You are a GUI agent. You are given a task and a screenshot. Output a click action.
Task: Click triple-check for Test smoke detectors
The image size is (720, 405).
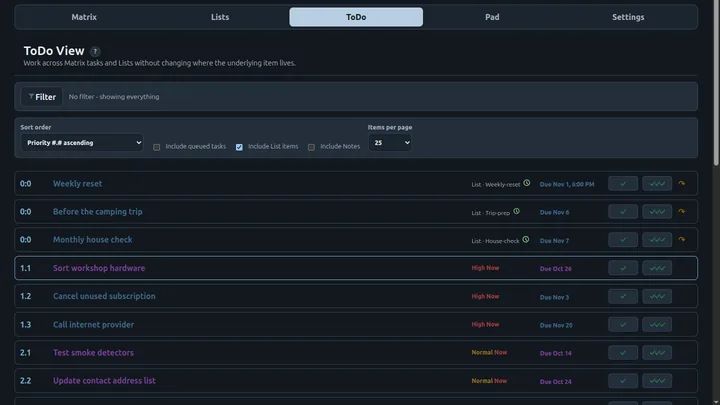click(657, 353)
